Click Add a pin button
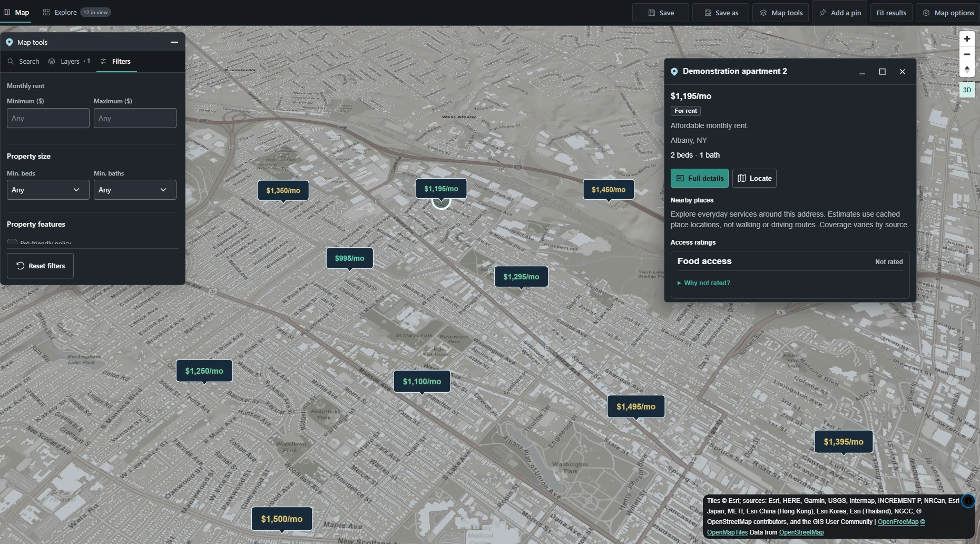The image size is (980, 544). point(840,13)
